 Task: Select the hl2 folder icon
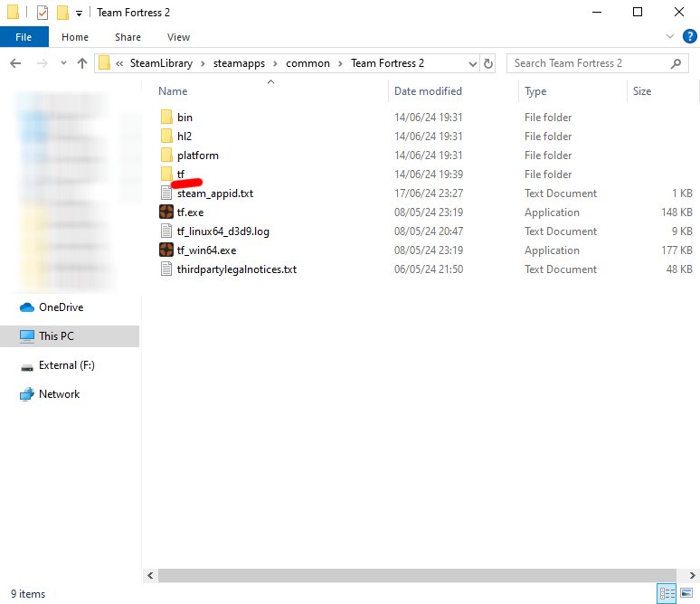tap(166, 137)
